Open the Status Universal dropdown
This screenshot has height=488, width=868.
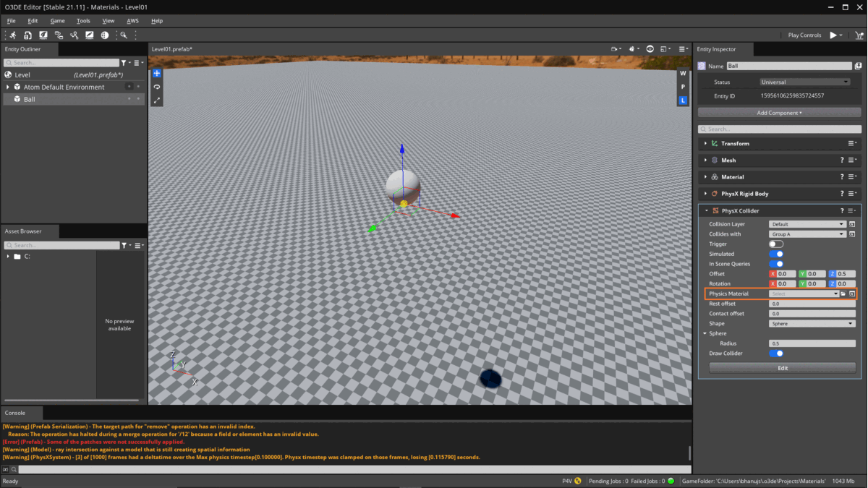pyautogui.click(x=804, y=82)
